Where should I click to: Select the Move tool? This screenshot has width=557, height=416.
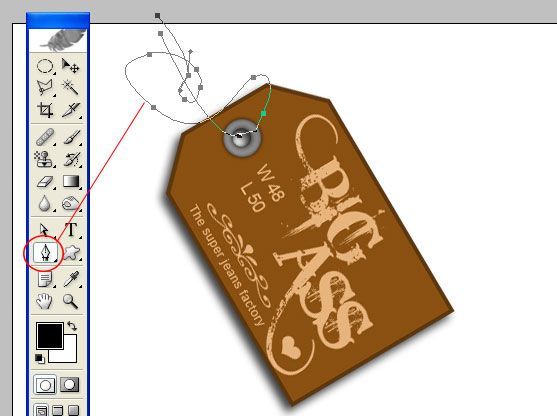(x=70, y=66)
